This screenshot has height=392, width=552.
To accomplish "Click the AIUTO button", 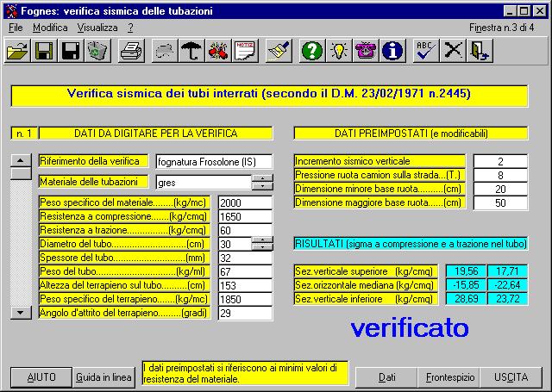I will click(41, 377).
